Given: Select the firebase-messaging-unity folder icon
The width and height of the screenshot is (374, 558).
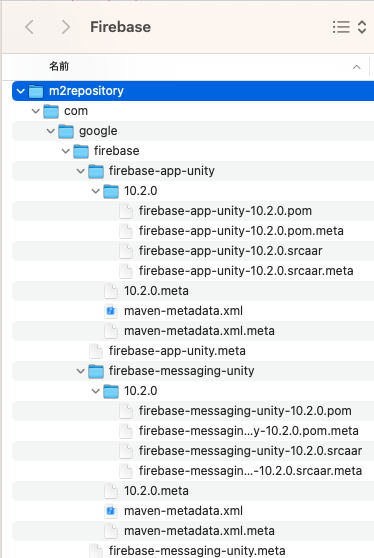Looking at the screenshot, I should 96,371.
